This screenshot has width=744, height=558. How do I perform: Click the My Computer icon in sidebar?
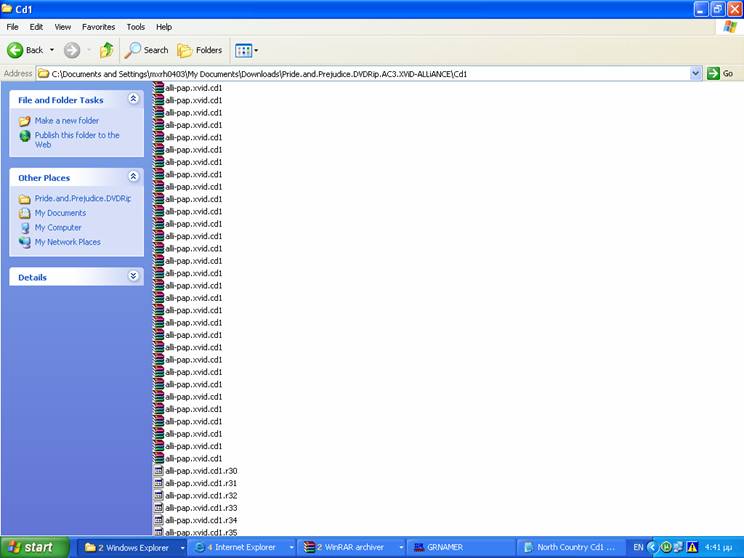[x=25, y=228]
